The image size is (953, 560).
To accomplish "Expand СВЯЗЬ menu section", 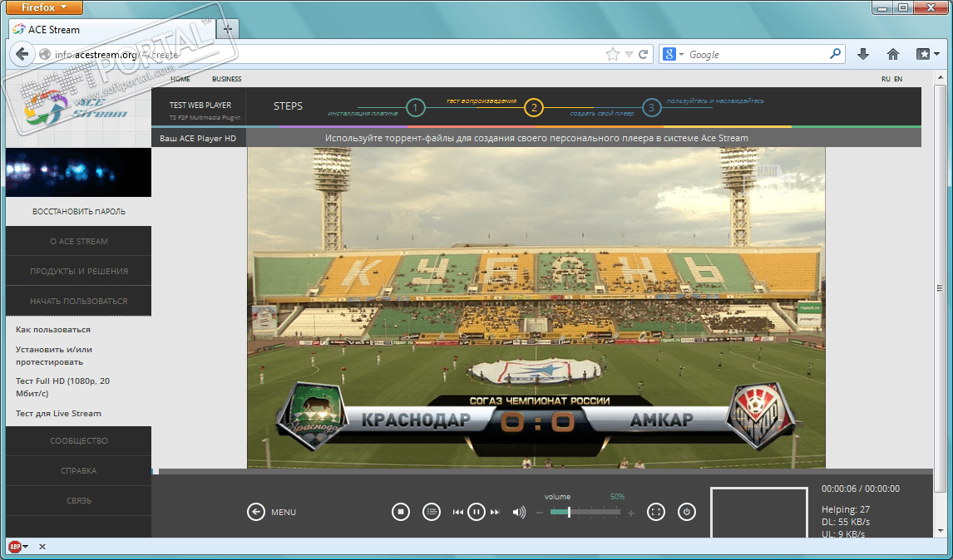I will pyautogui.click(x=78, y=500).
